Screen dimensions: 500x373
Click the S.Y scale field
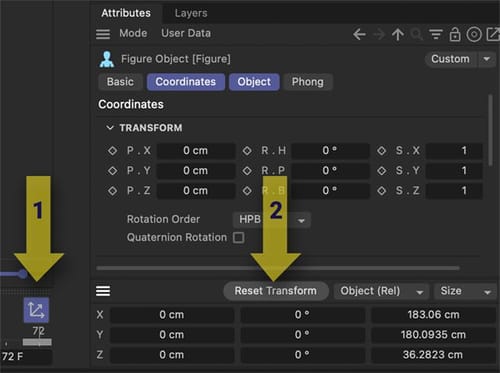454,171
